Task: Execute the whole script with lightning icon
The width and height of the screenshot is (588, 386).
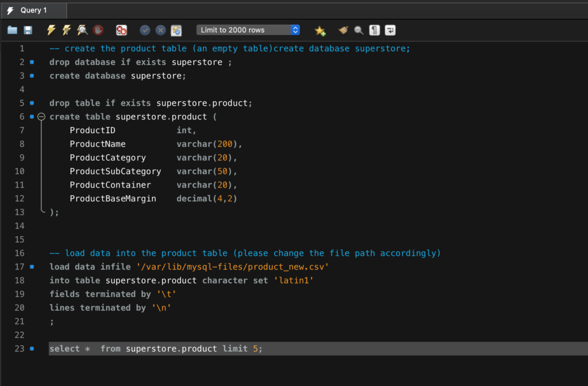Action: (x=51, y=30)
